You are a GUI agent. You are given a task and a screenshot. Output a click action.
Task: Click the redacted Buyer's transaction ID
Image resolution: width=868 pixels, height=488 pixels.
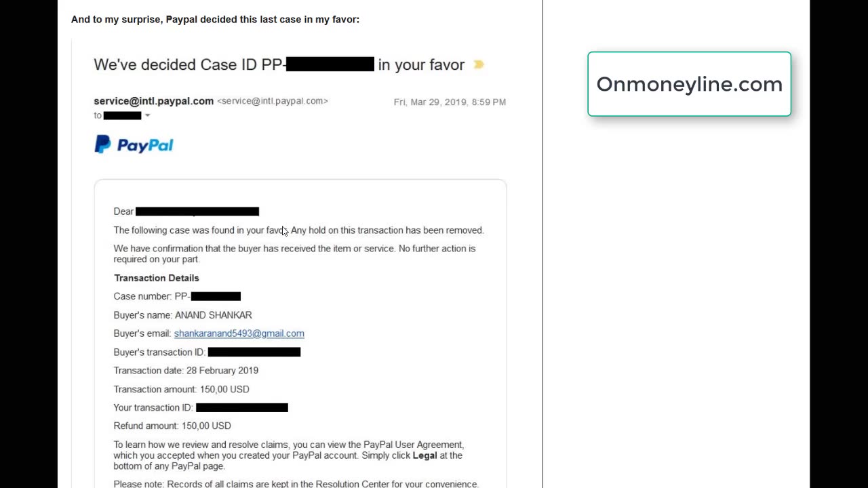point(254,352)
